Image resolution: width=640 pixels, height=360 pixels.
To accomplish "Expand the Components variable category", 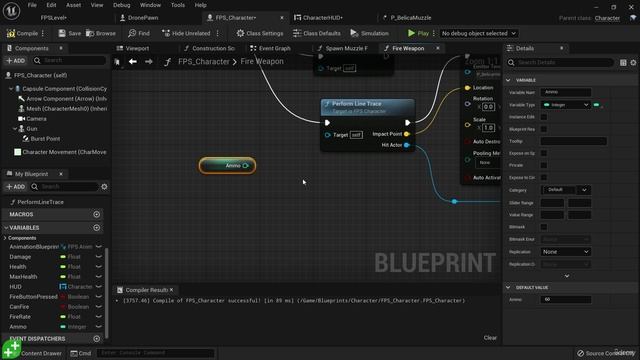I will (5, 238).
